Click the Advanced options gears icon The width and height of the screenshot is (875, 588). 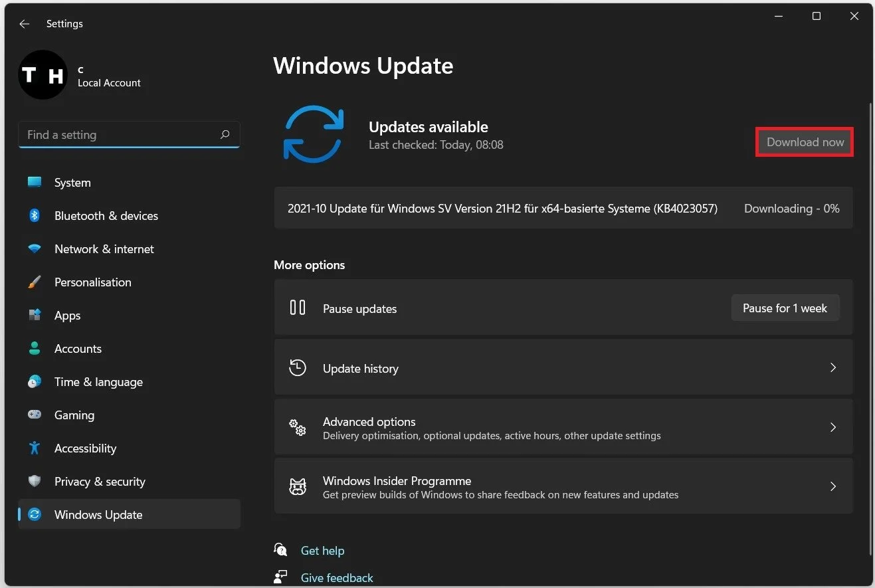pos(298,427)
